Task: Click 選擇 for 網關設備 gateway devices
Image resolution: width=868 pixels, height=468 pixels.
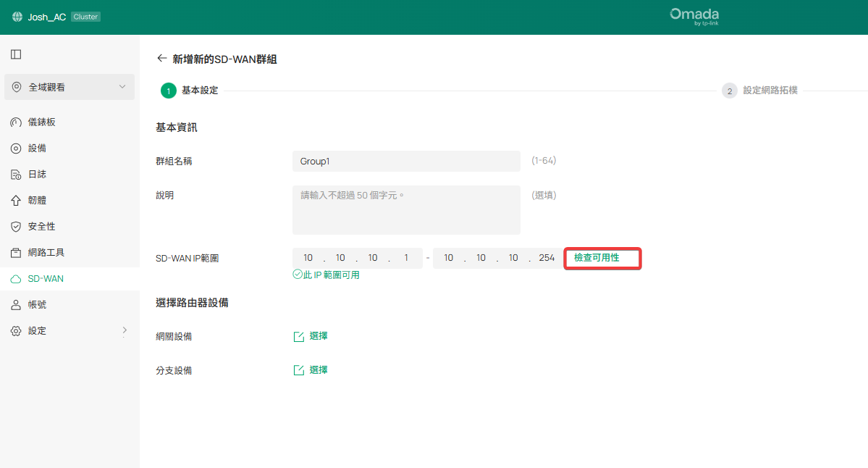Action: [311, 336]
